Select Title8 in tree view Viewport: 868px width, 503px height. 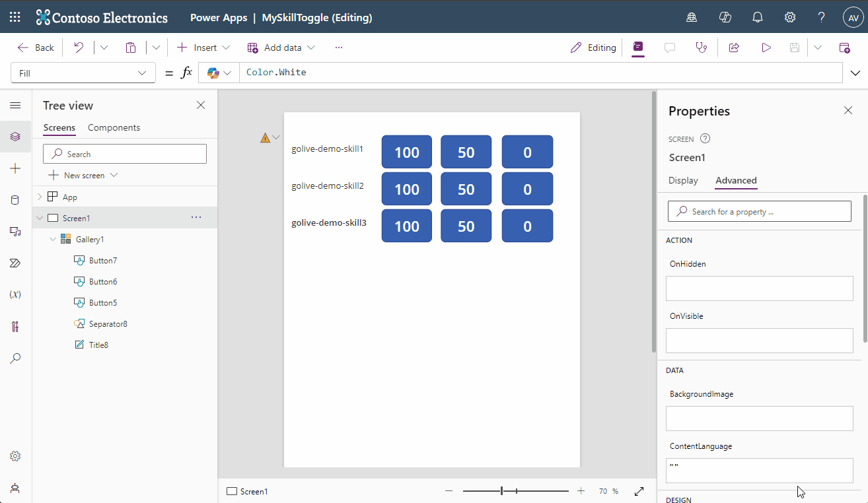pyautogui.click(x=98, y=345)
